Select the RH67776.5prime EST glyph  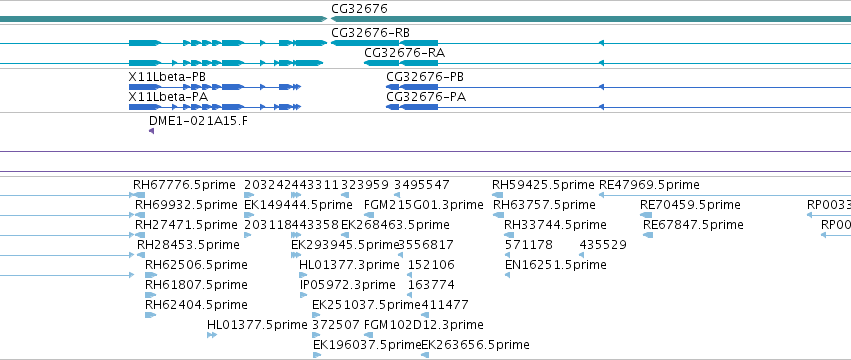pos(139,195)
